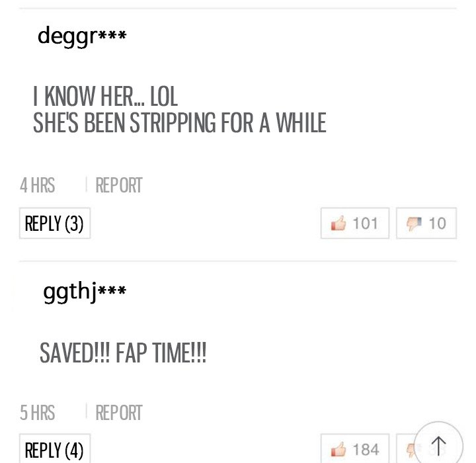The height and width of the screenshot is (463, 476).
Task: Dislike the comment by deggr***
Action: 426,224
